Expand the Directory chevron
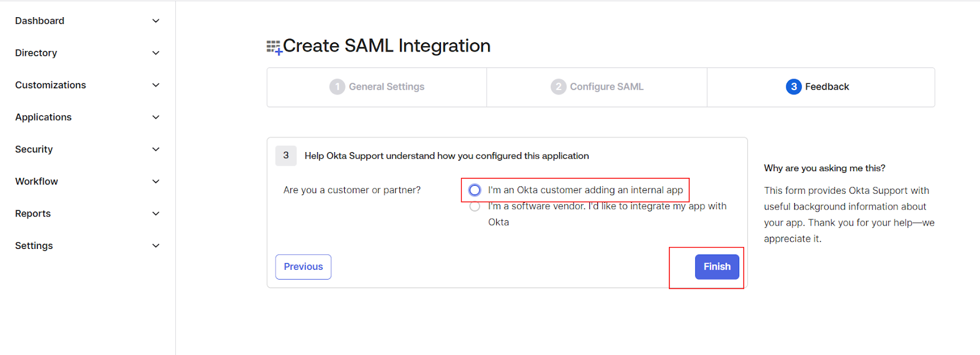 coord(156,53)
